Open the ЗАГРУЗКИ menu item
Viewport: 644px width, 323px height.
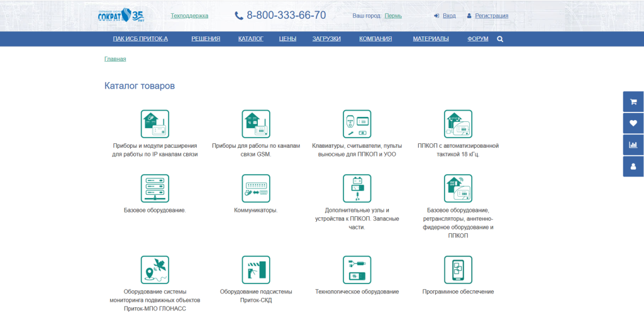326,39
